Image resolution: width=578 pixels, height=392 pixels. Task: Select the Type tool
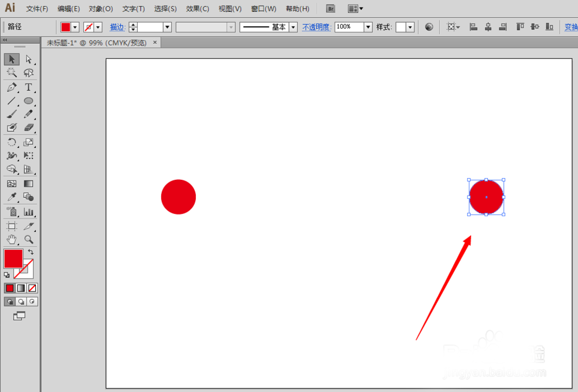point(28,87)
